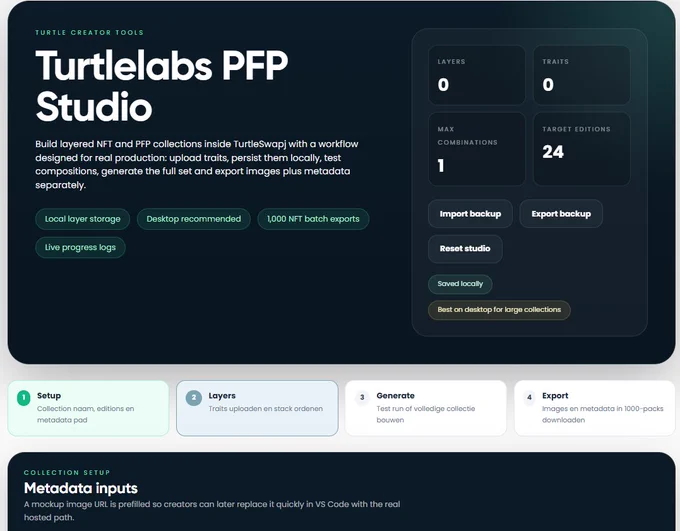
Task: Click the 'Build layered NFT and PFP' description
Action: click(197, 164)
